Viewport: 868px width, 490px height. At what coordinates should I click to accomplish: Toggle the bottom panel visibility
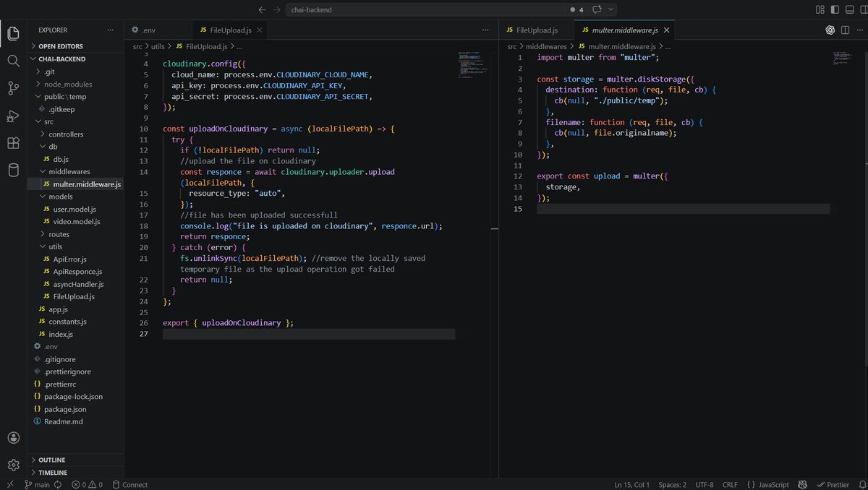[850, 9]
